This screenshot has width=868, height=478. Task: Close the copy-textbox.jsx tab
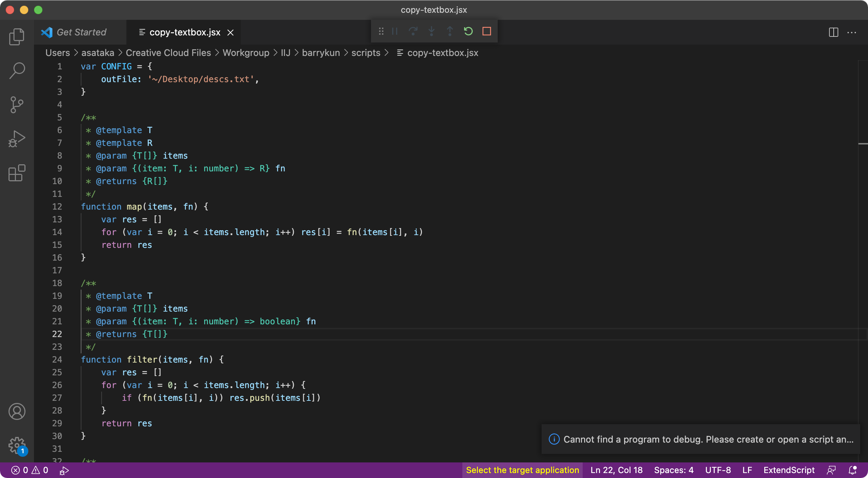click(x=230, y=33)
